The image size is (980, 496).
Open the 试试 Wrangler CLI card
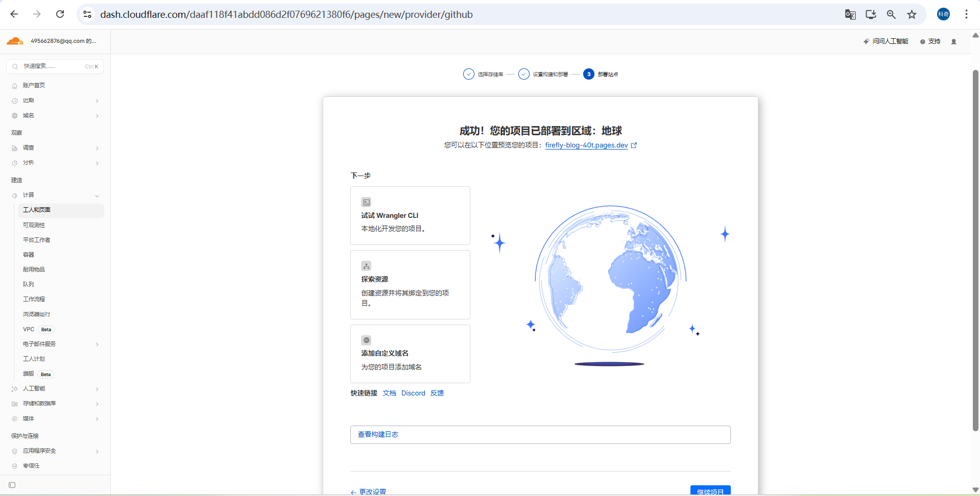pyautogui.click(x=410, y=216)
